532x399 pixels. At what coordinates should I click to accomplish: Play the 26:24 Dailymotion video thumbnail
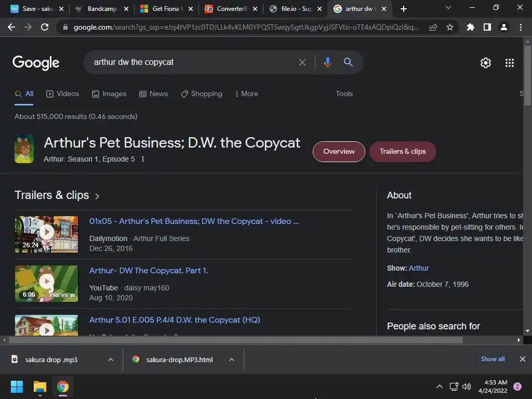click(46, 234)
